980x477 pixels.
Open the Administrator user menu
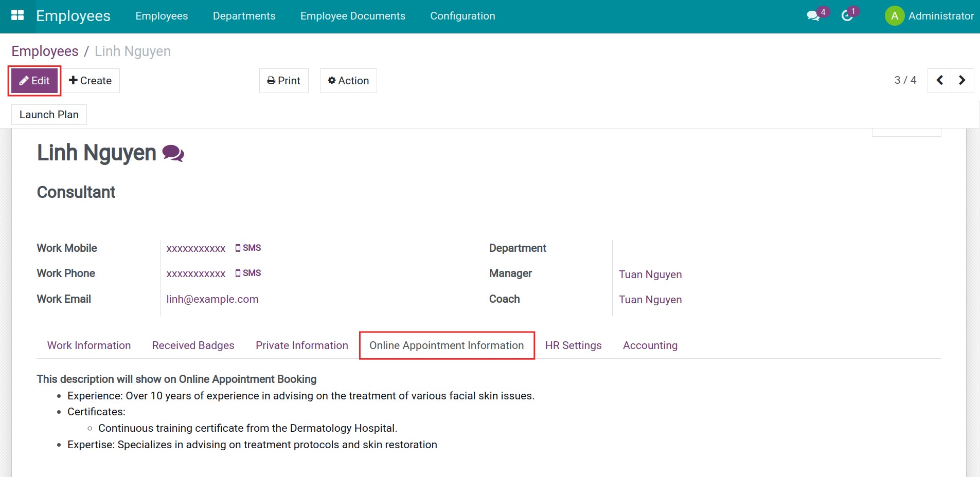tap(940, 15)
